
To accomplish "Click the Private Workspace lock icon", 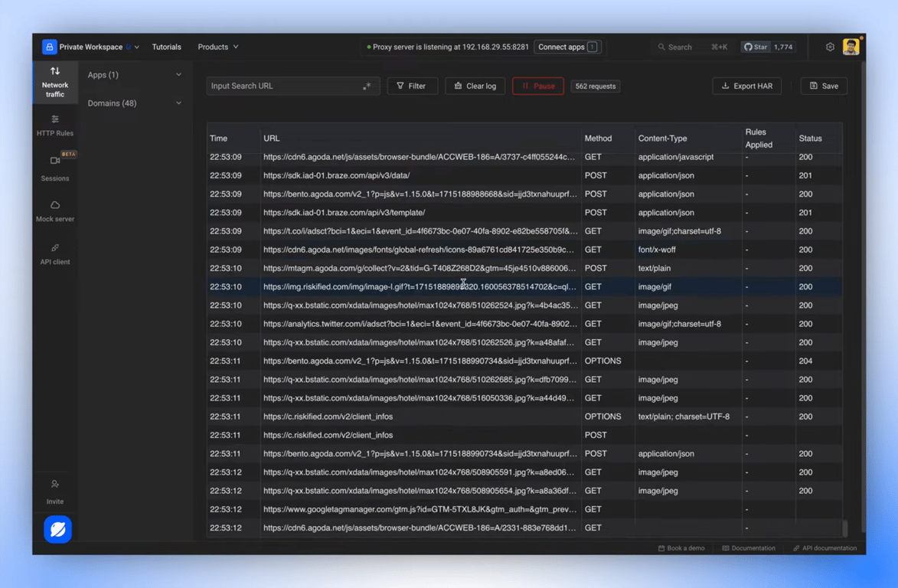I will point(49,47).
